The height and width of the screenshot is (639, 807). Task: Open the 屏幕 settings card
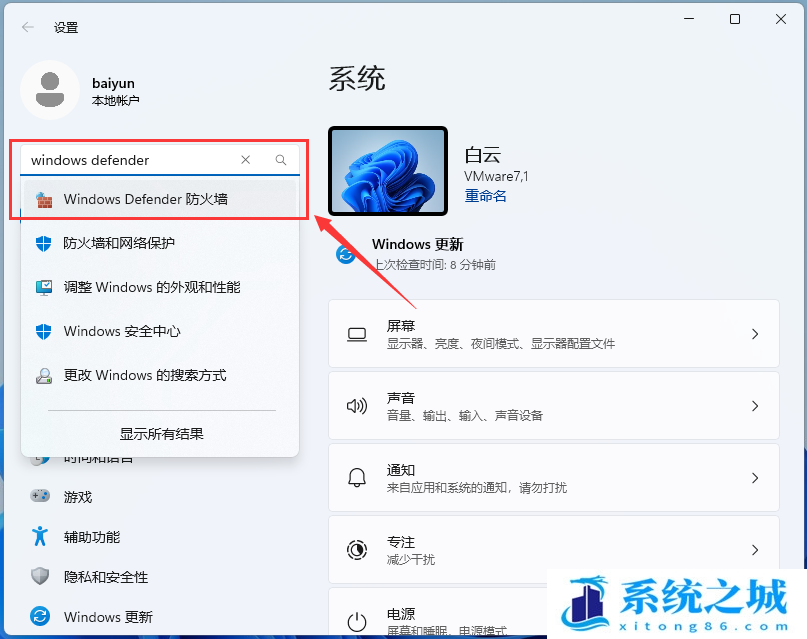pyautogui.click(x=554, y=334)
